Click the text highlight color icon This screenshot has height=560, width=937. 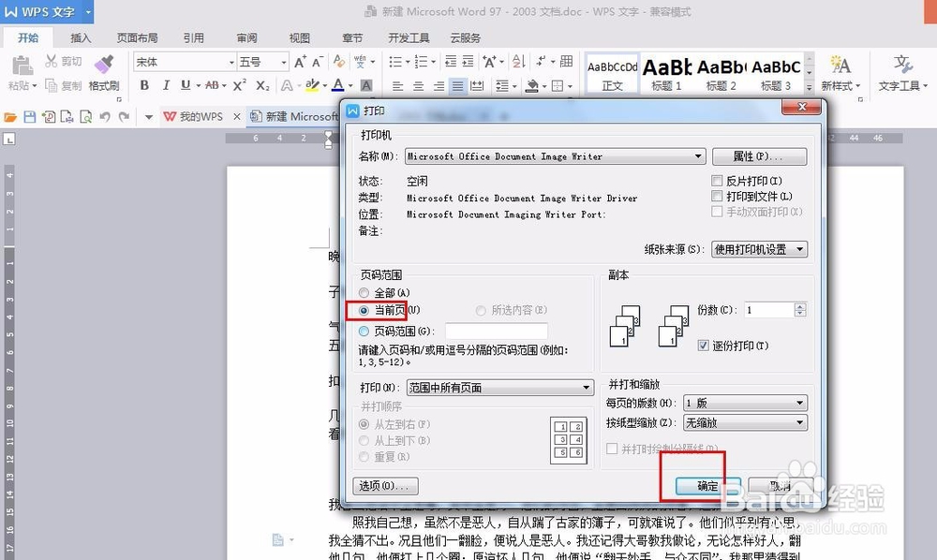pyautogui.click(x=312, y=85)
